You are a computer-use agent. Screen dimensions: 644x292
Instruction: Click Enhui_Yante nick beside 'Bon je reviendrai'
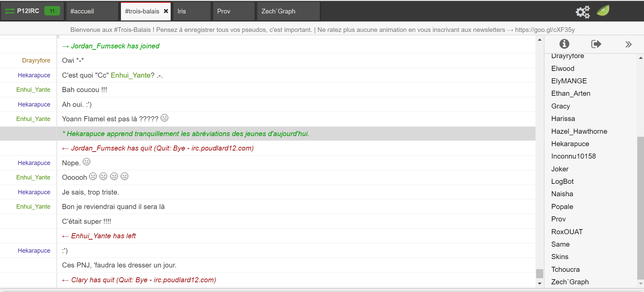[x=33, y=207]
